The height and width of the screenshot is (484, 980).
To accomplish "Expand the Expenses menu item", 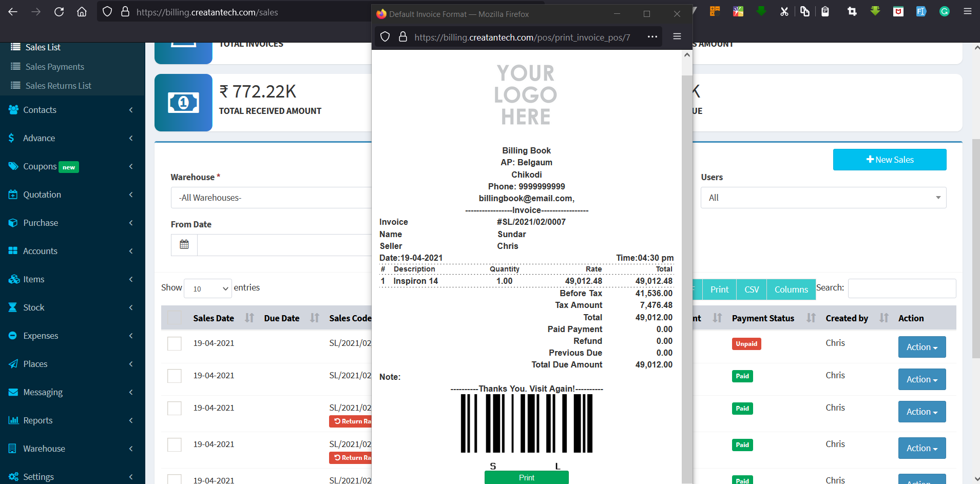I will (x=72, y=336).
